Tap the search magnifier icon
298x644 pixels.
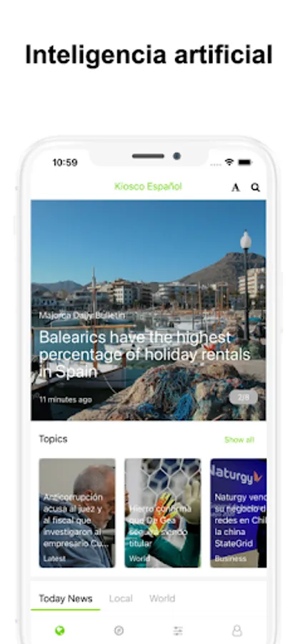[255, 187]
